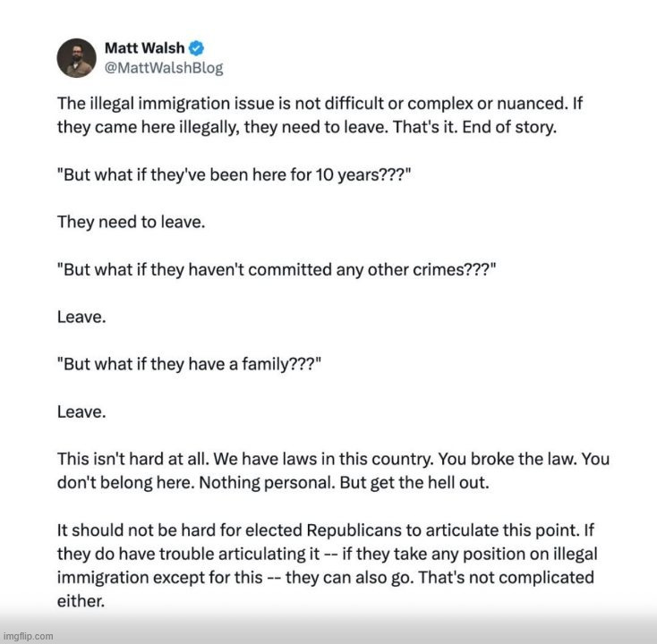
Task: Click the imgflip.com watermark
Action: 27,636
